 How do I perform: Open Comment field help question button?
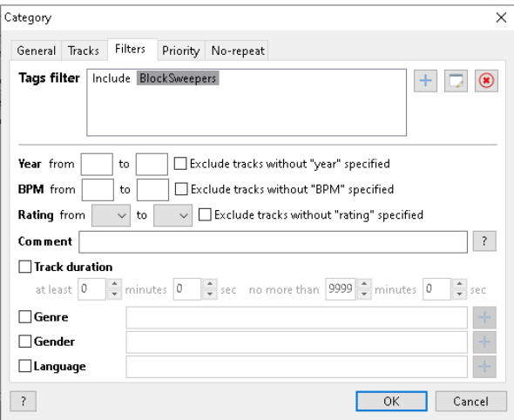click(484, 241)
